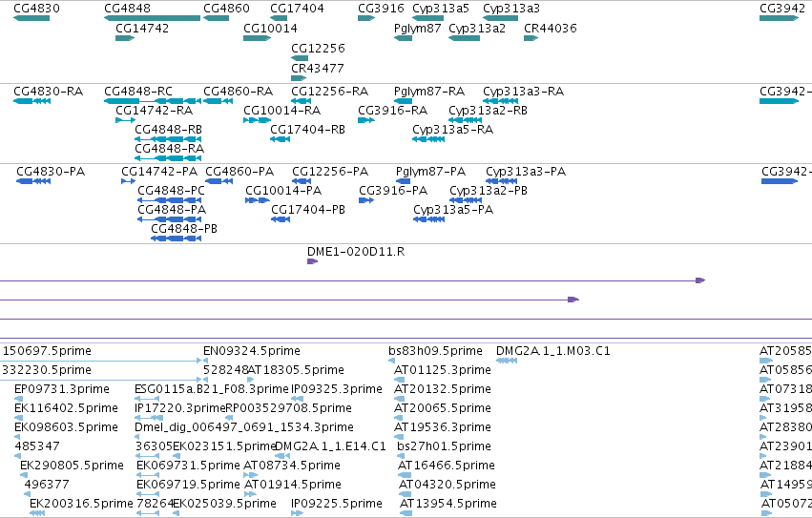
Task: Select the CG4848-RA transcript label
Action: tap(169, 148)
